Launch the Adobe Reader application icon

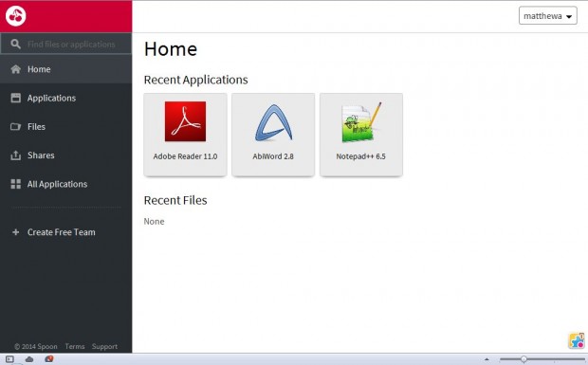[185, 121]
